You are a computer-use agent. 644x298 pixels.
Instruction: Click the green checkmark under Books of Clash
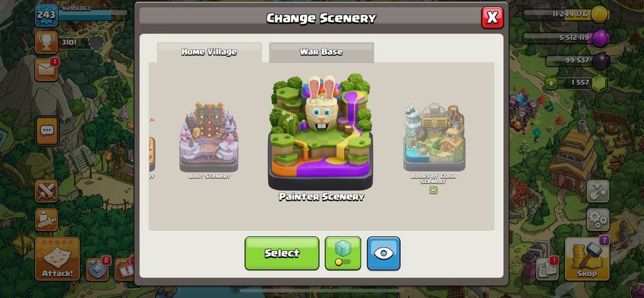(434, 190)
